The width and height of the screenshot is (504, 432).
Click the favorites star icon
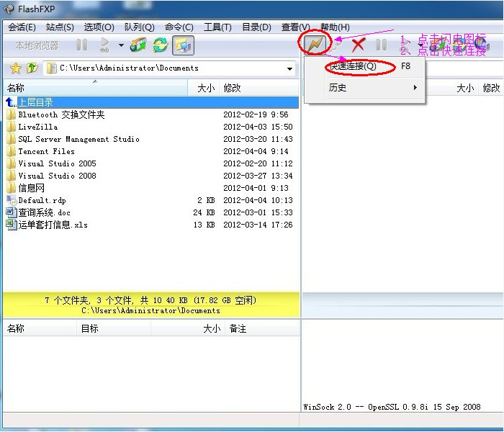pos(15,68)
